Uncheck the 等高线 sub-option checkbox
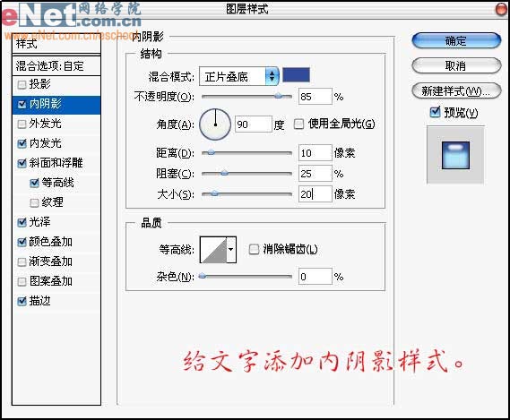510x420 pixels. pos(34,183)
